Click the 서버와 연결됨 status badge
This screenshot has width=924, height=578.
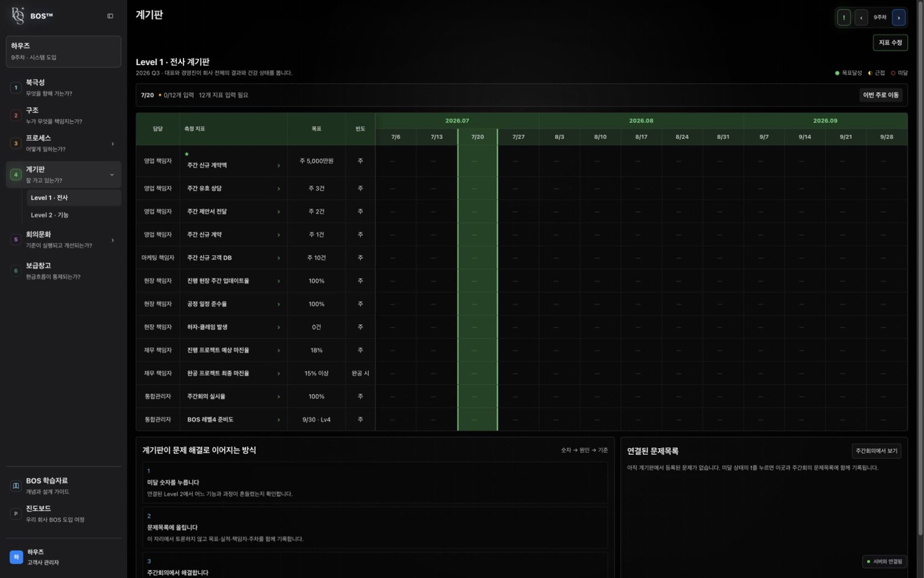tap(884, 562)
